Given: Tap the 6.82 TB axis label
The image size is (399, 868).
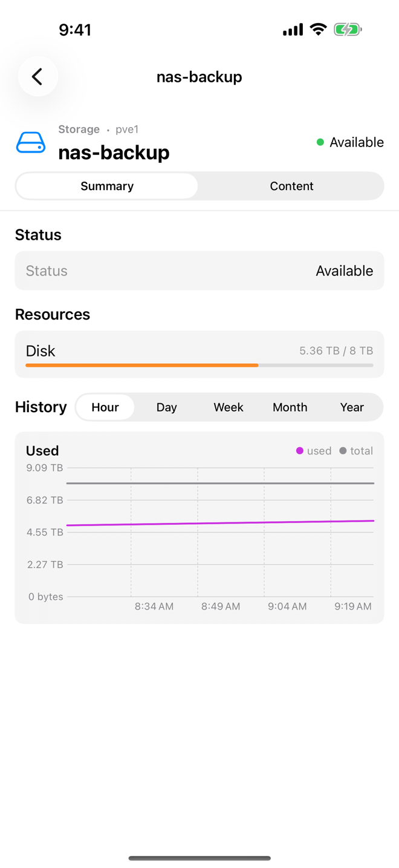Looking at the screenshot, I should [45, 500].
